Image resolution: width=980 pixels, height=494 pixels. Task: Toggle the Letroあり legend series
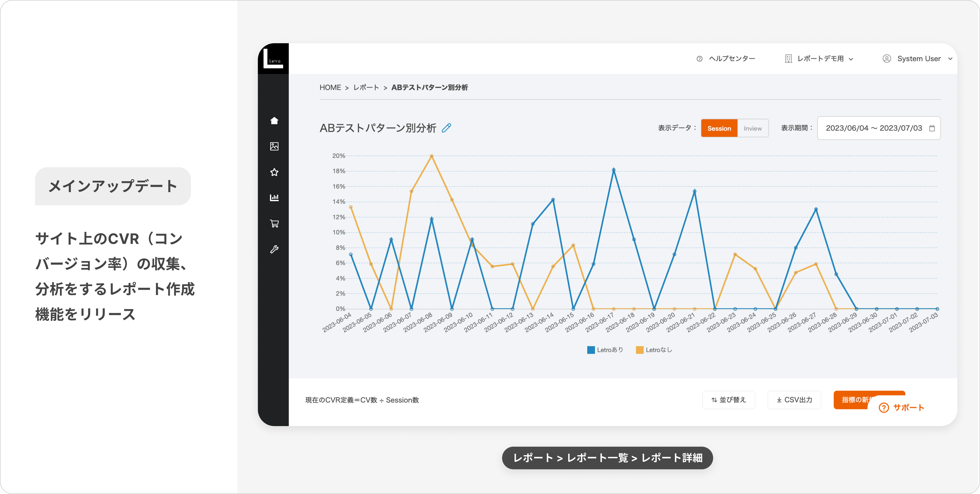[x=605, y=350]
